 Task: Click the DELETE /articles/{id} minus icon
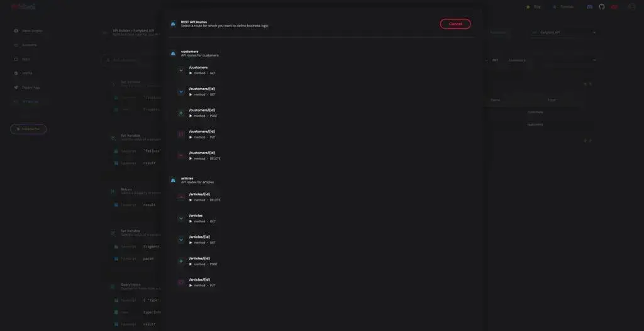tap(180, 197)
